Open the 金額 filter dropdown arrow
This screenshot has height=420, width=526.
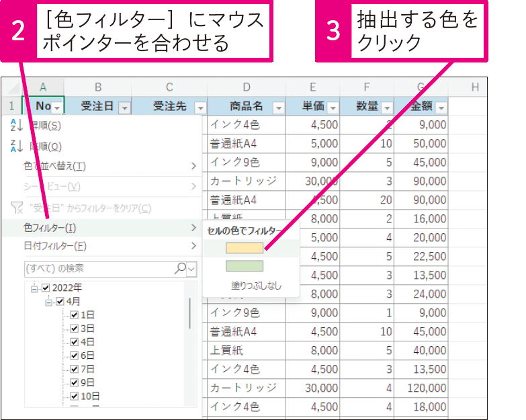tap(441, 108)
